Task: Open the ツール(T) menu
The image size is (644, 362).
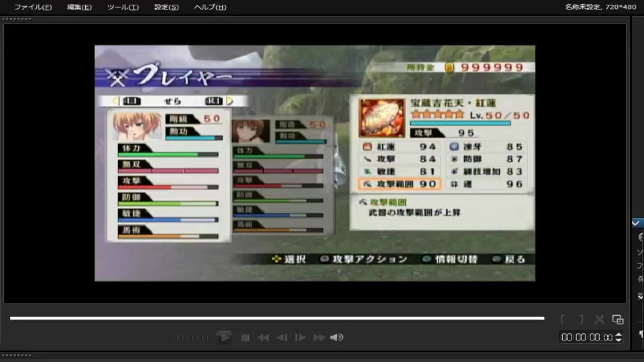Action: click(123, 7)
